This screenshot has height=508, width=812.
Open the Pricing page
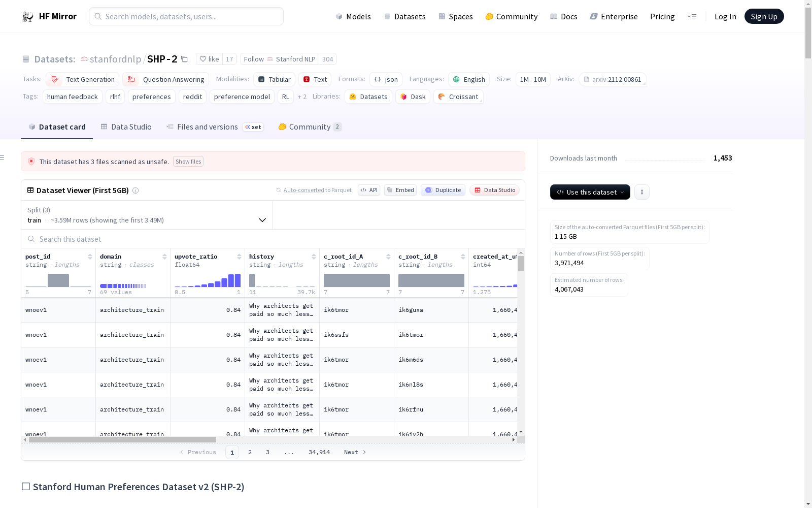662,17
